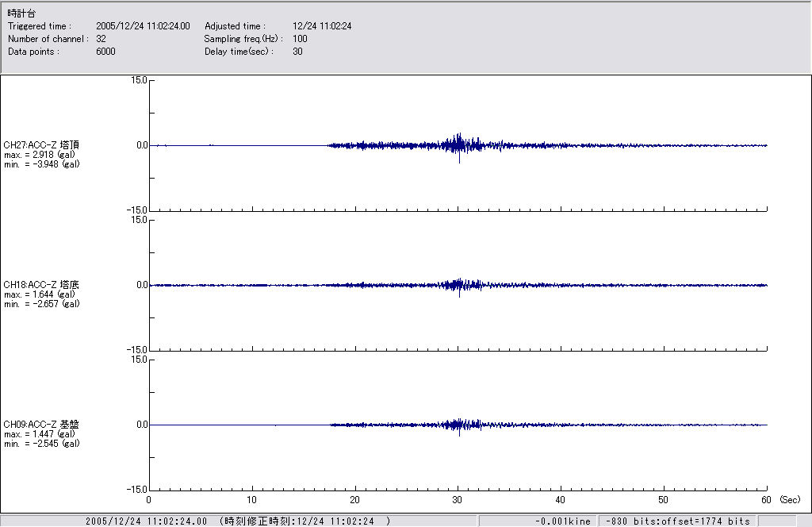Click the CH09:ACC-Z 基盤 channel label

41,425
